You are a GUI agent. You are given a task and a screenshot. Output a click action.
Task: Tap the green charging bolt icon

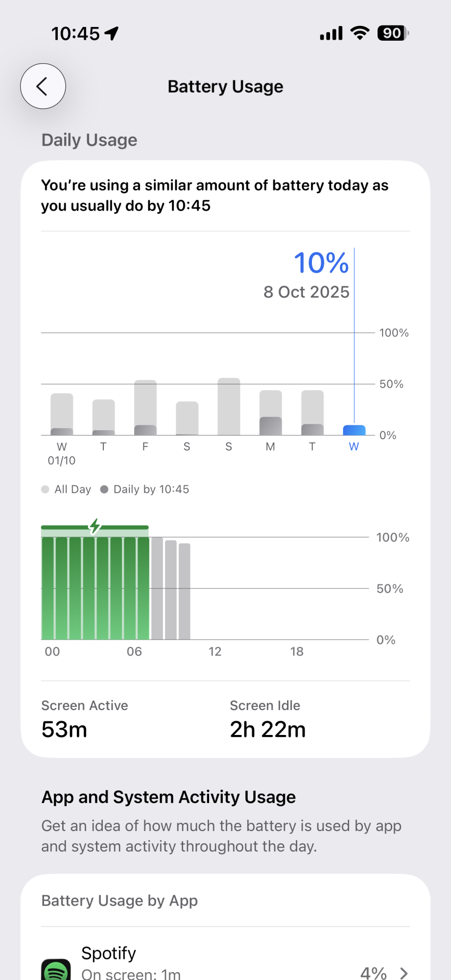click(x=95, y=526)
